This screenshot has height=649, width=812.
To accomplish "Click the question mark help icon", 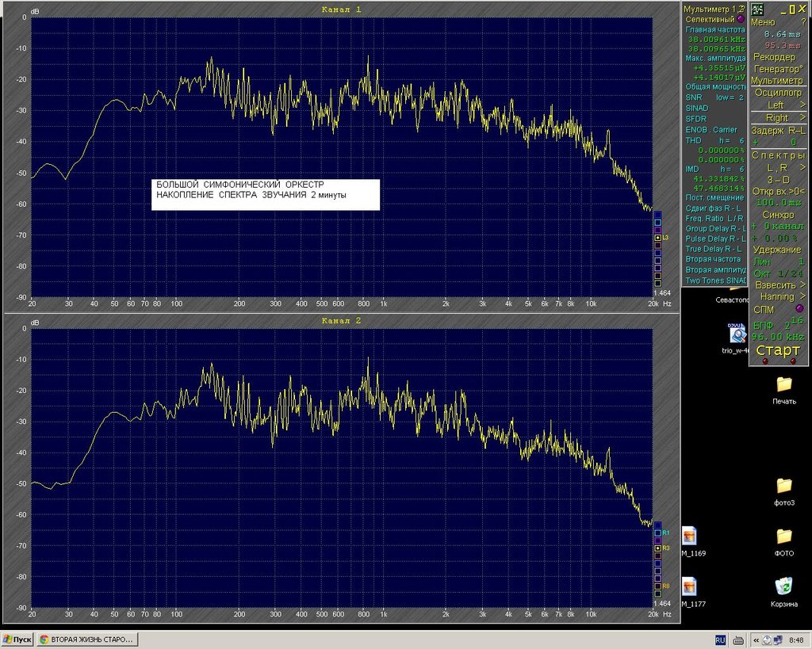I will click(802, 22).
